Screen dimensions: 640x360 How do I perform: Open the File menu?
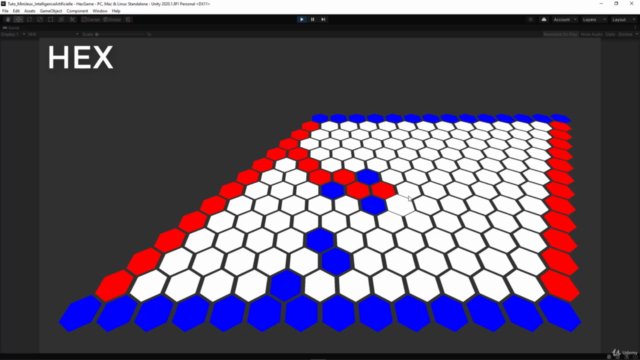coord(5,11)
